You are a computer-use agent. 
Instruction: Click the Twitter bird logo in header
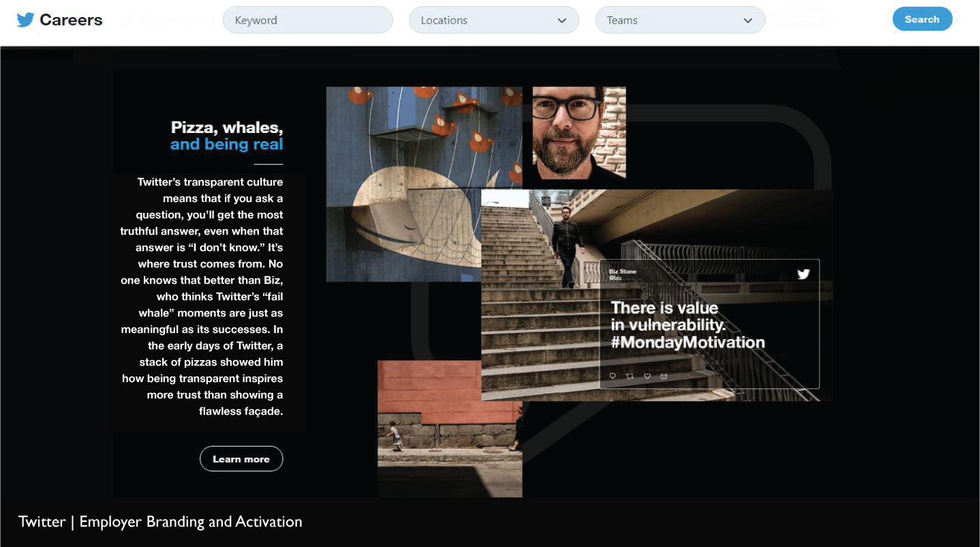[25, 20]
